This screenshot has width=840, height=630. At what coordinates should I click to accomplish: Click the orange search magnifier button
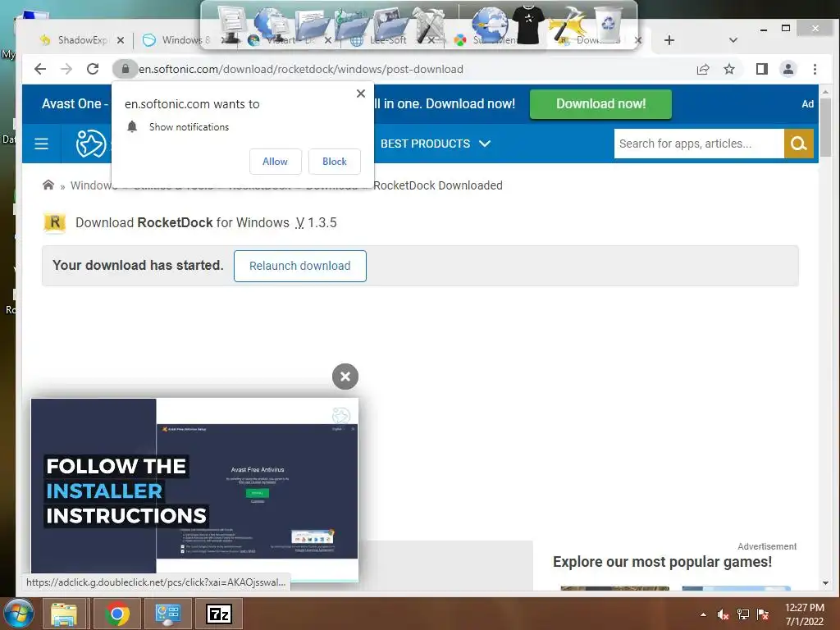799,144
